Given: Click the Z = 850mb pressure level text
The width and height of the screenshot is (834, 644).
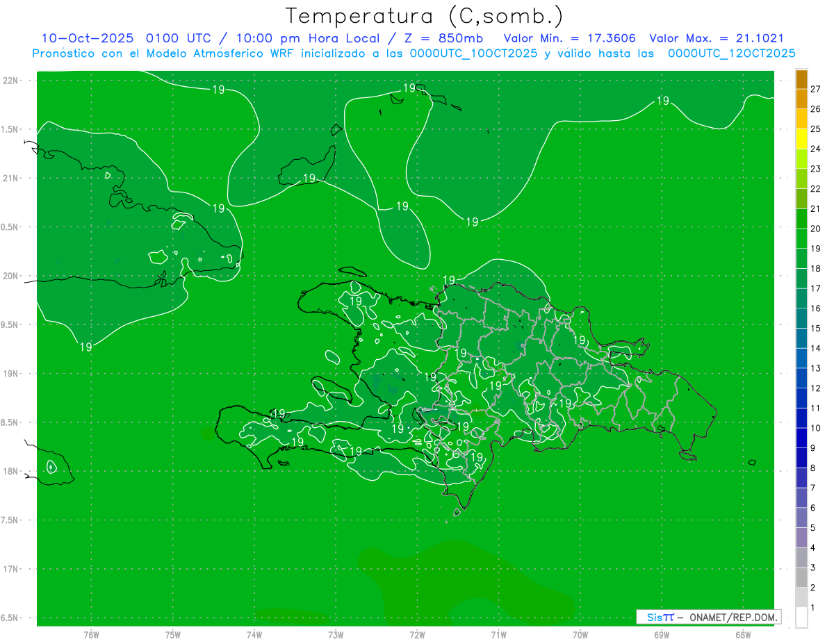Looking at the screenshot, I should click(x=445, y=38).
